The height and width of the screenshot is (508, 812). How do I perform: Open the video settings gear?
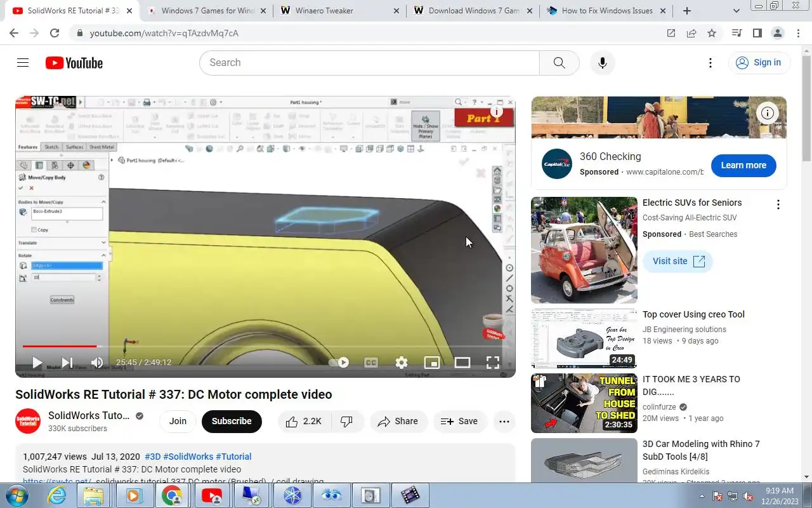[x=402, y=363]
